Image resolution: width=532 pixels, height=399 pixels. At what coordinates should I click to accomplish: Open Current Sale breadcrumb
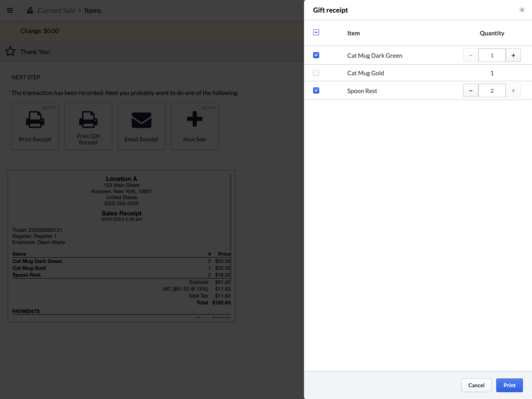coord(56,10)
